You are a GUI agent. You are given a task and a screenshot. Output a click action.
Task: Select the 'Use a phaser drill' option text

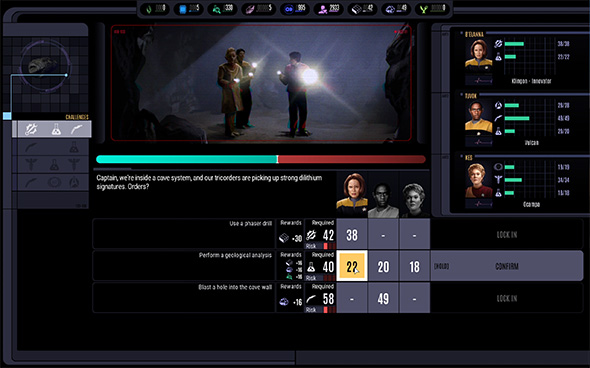click(x=251, y=224)
